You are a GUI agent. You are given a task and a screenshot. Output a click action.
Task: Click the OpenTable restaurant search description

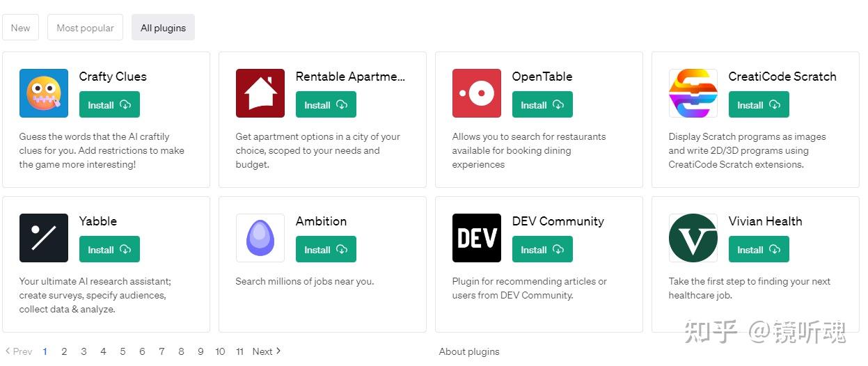[529, 150]
